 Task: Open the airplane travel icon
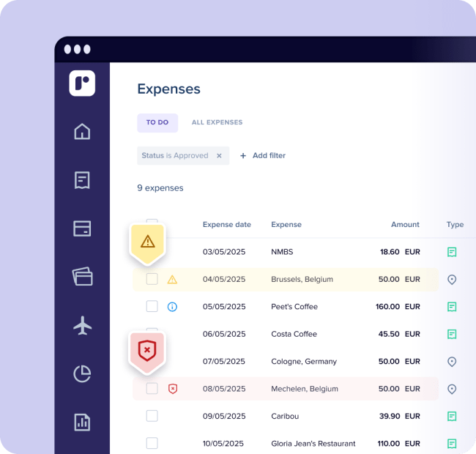click(82, 326)
